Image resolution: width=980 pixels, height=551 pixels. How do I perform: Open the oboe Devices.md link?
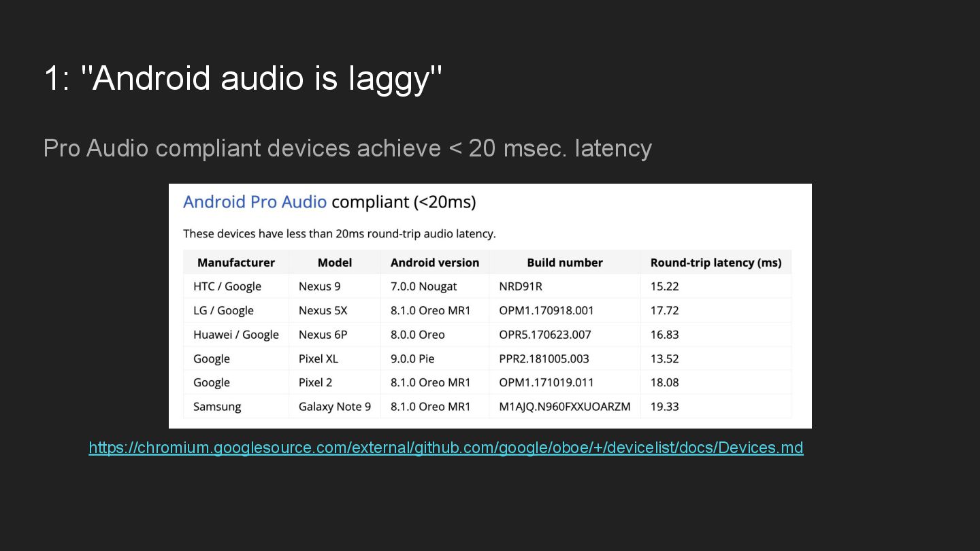446,448
